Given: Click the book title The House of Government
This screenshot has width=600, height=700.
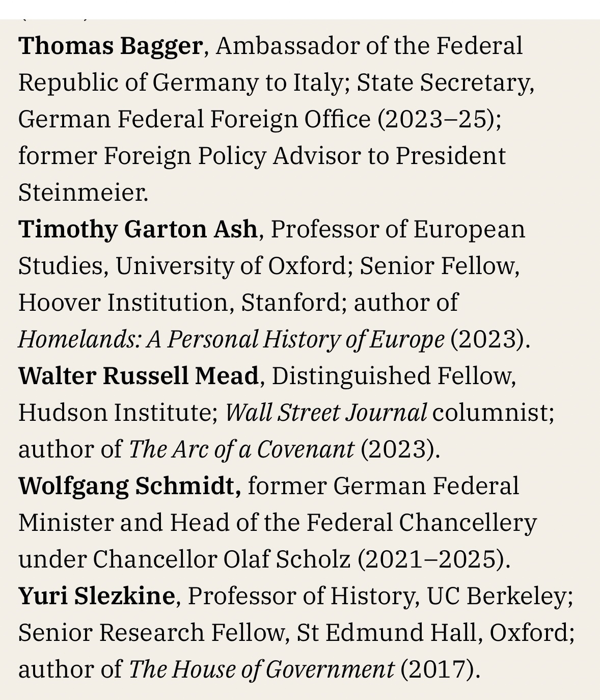Looking at the screenshot, I should point(261,669).
